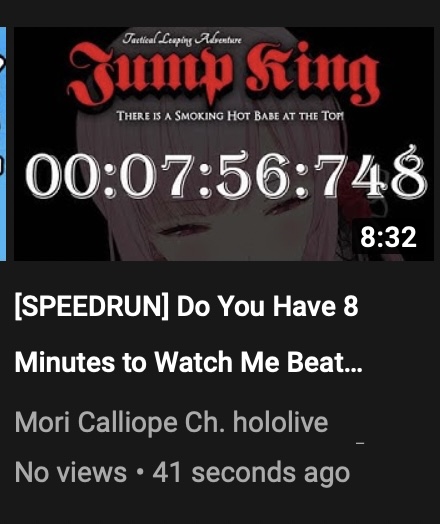Click the small dash mark beside channel name
Viewport: 440px width, 524px height.
coord(360,443)
